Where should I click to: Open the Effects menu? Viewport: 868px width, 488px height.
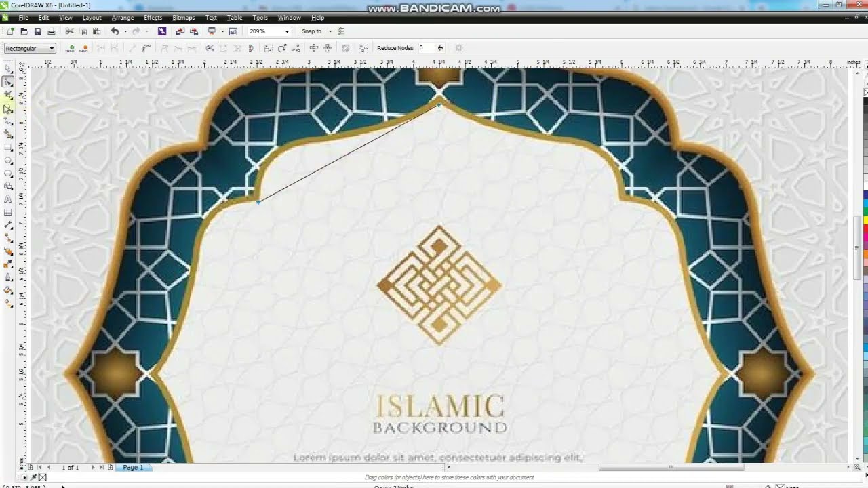(x=153, y=18)
